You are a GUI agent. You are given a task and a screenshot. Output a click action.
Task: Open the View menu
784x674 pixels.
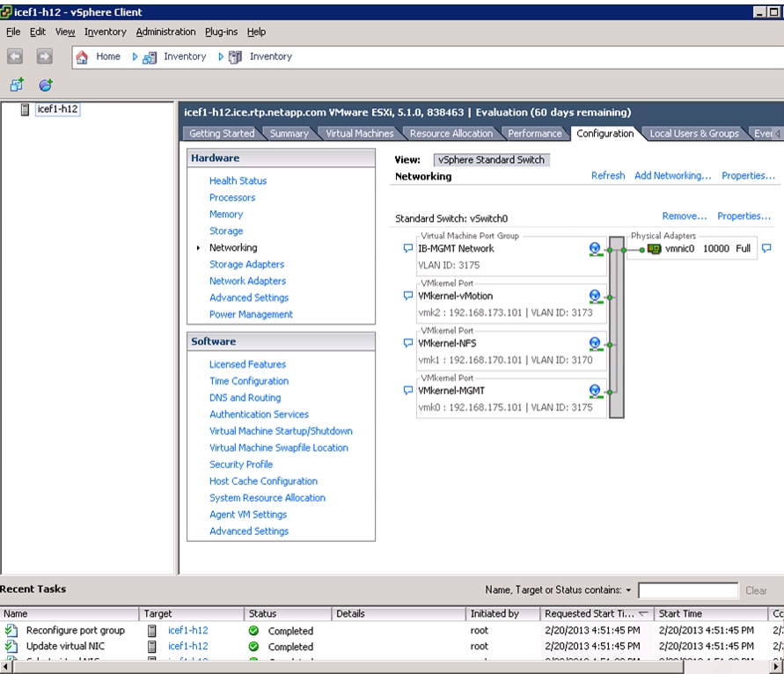pos(65,32)
